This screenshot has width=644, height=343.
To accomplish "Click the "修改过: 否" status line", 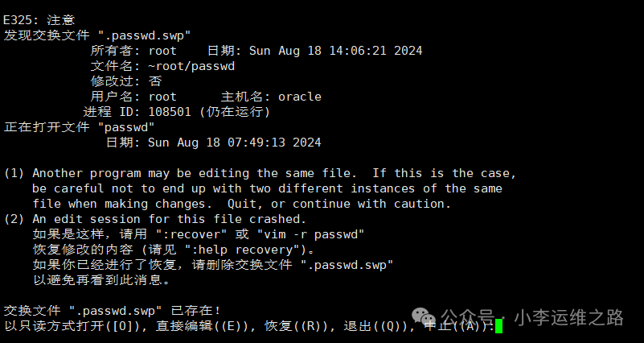I will tap(126, 81).
